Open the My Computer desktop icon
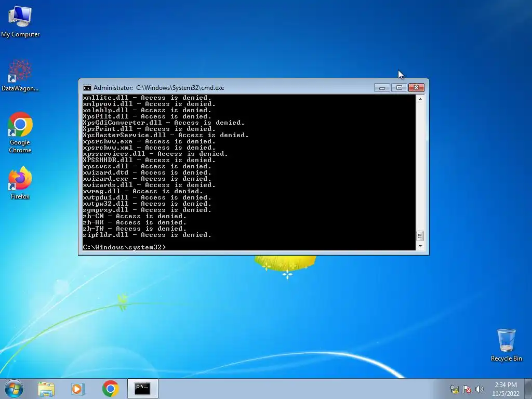The width and height of the screenshot is (532, 399). click(x=20, y=21)
